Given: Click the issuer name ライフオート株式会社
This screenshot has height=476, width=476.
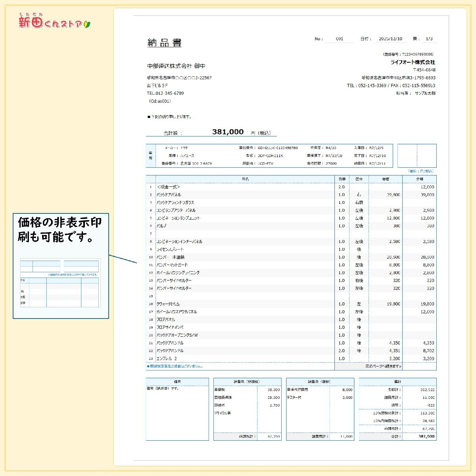Looking at the screenshot, I should point(413,62).
